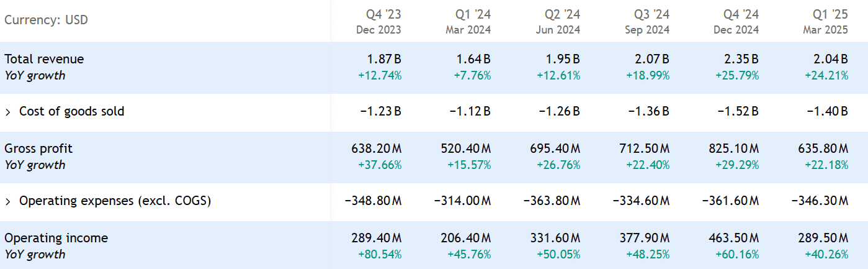This screenshot has height=269, width=868.
Task: Expand Operating expenses (excl. COGS) row
Action: [x=8, y=201]
